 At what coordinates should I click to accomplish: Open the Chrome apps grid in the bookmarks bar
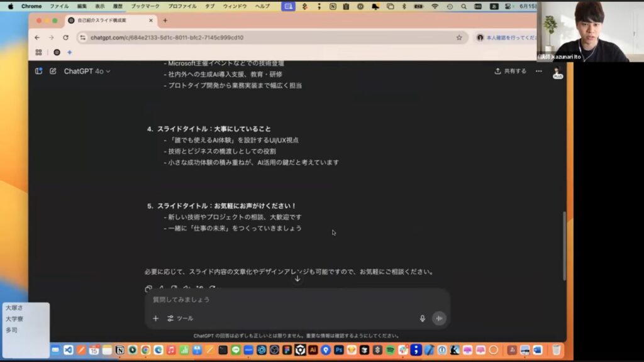39,52
